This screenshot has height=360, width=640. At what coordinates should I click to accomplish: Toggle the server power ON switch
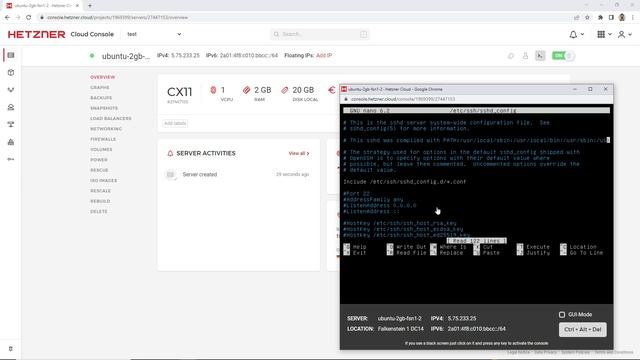coord(563,56)
